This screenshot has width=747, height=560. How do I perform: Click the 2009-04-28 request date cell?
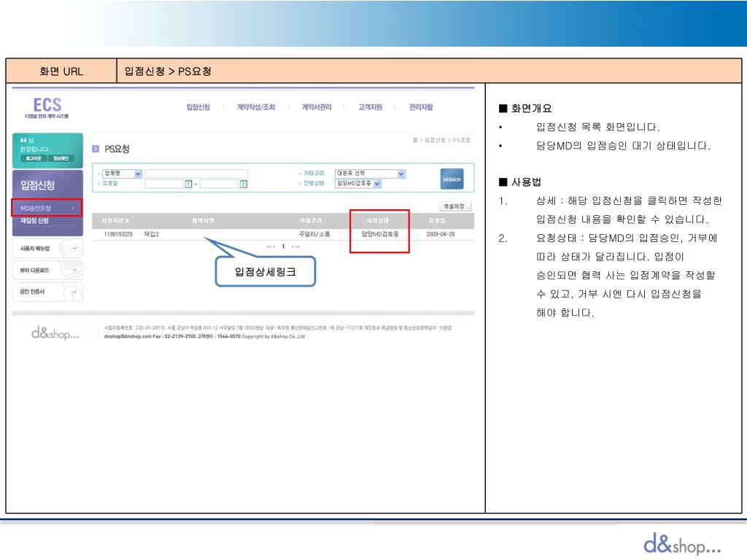441,234
